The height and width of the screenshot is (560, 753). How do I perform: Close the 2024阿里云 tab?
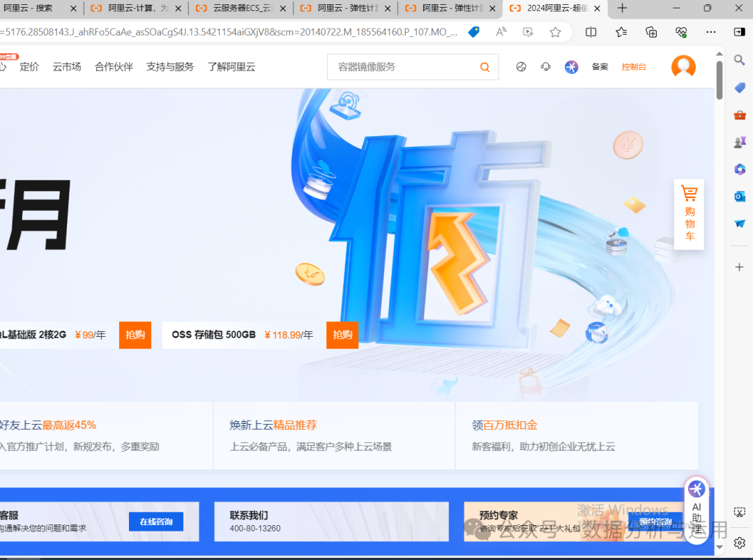coord(597,8)
